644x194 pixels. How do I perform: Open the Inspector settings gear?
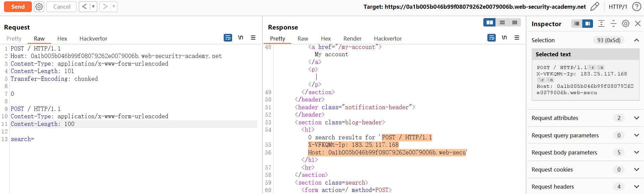click(x=626, y=23)
